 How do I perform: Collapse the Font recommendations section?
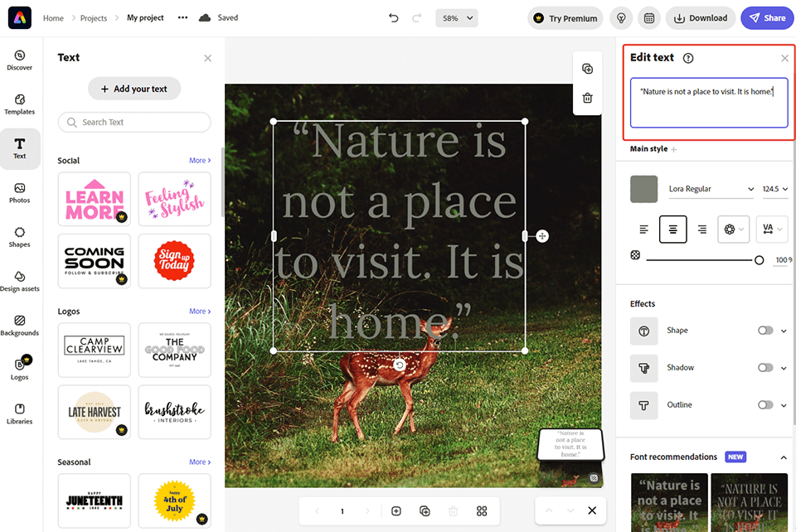784,457
